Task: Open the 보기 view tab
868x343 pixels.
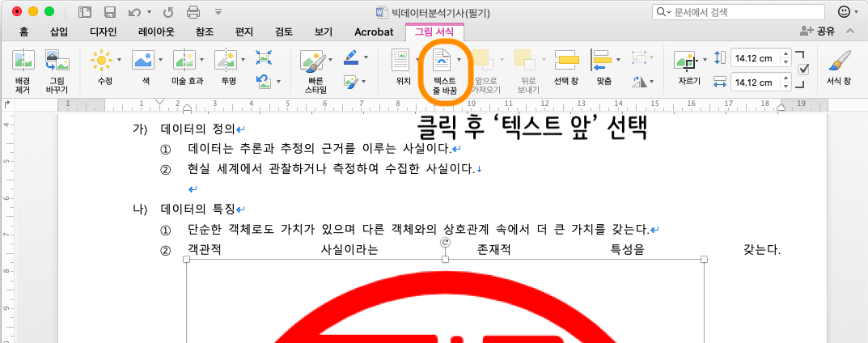Action: pos(324,32)
